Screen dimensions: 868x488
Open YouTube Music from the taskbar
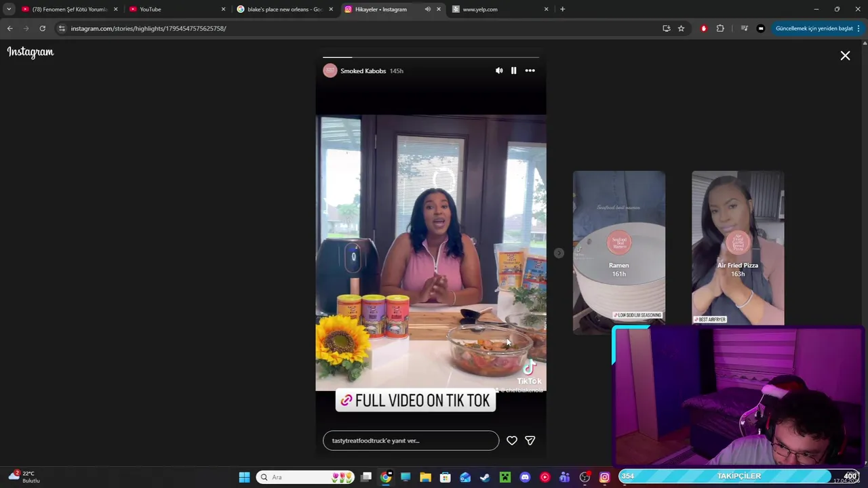[545, 477]
